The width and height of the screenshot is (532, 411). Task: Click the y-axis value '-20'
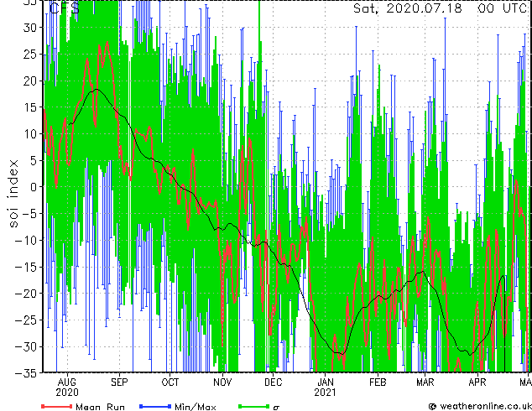tap(26, 294)
